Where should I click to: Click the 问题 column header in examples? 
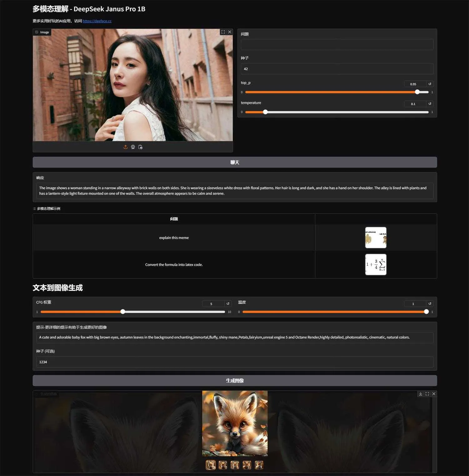[x=174, y=219]
